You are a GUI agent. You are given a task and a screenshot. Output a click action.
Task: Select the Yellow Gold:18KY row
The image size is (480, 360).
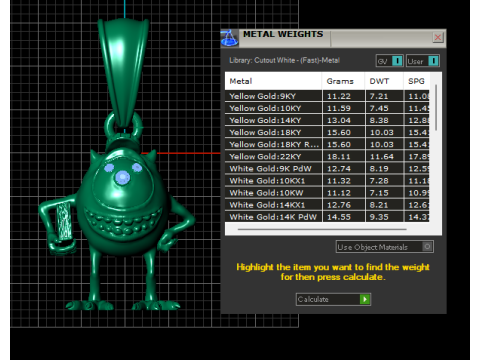[x=327, y=132]
